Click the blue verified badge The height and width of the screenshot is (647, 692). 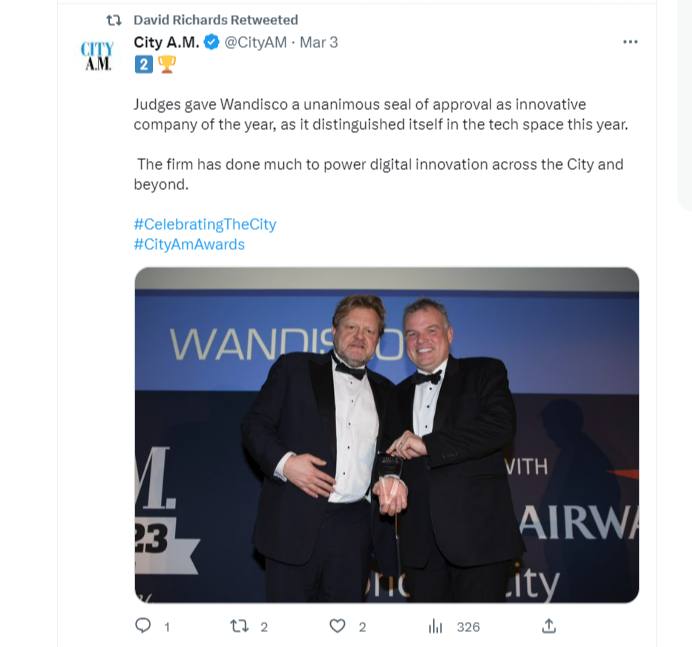212,42
